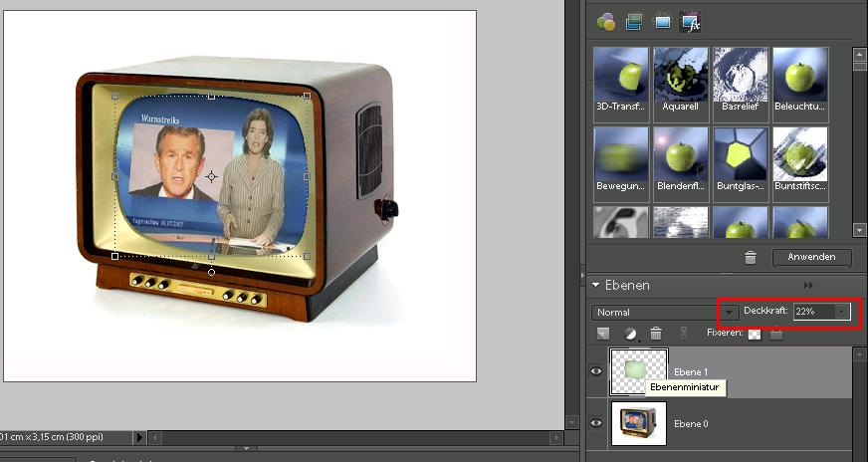868x462 pixels.
Task: Click the panel bin collapse arrow
Action: coord(582,275)
